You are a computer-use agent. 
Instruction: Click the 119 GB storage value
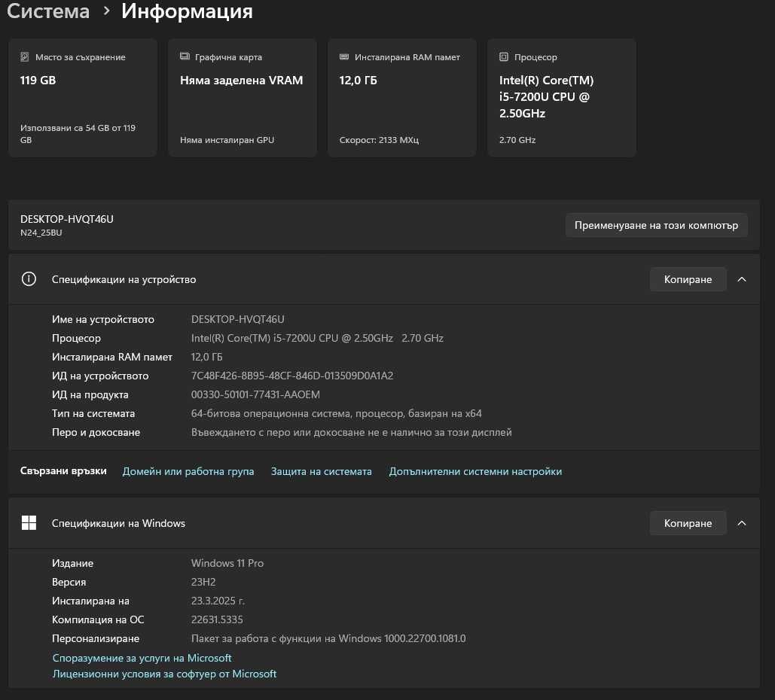38,80
